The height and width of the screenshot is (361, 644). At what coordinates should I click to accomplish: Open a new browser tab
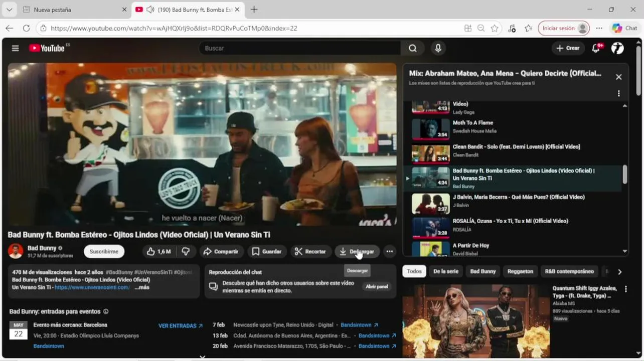coord(254,10)
